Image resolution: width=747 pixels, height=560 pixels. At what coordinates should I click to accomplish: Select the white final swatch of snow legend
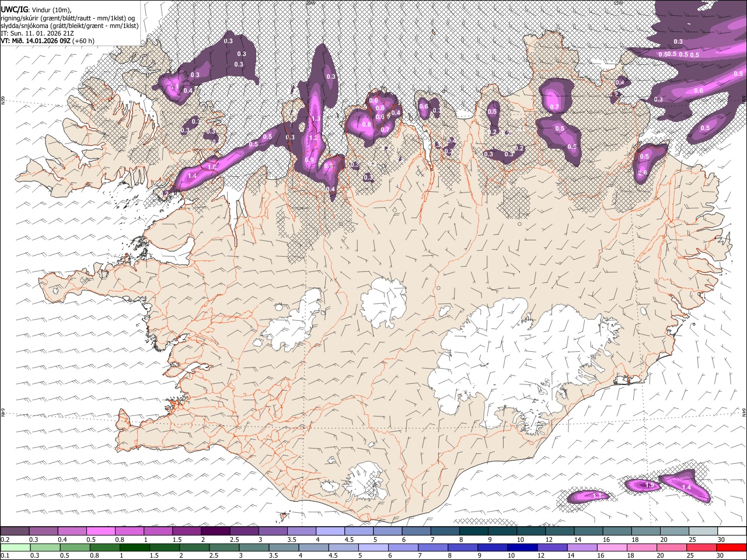(x=731, y=531)
